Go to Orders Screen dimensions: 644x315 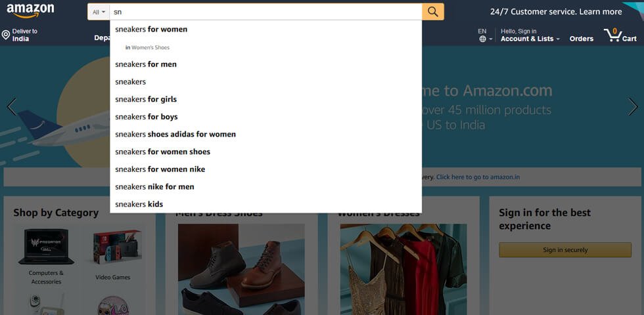tap(581, 39)
